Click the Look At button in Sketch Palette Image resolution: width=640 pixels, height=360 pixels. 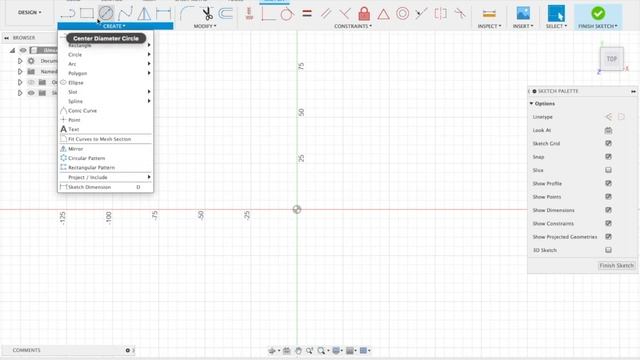[608, 130]
